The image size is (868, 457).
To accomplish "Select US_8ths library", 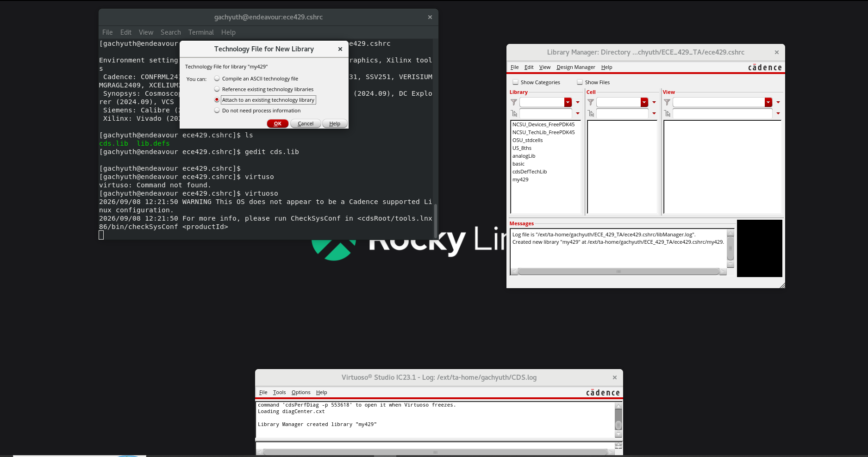I will (522, 148).
